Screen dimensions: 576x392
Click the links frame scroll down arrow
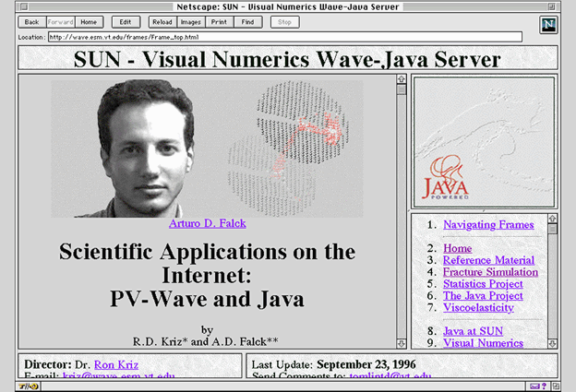(x=553, y=343)
